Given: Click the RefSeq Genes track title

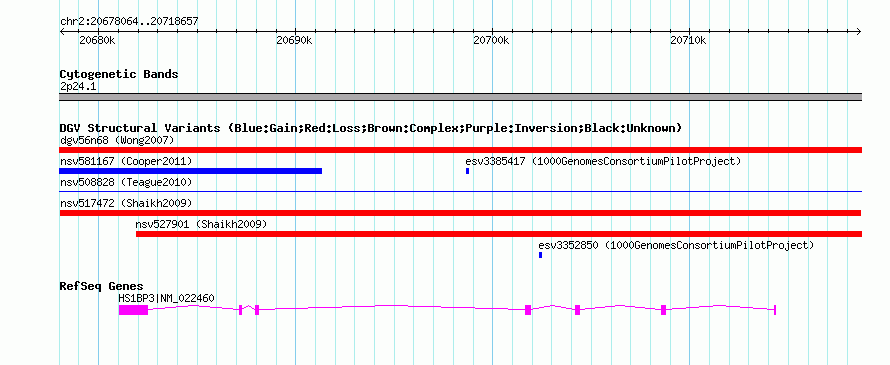Looking at the screenshot, I should (x=102, y=286).
